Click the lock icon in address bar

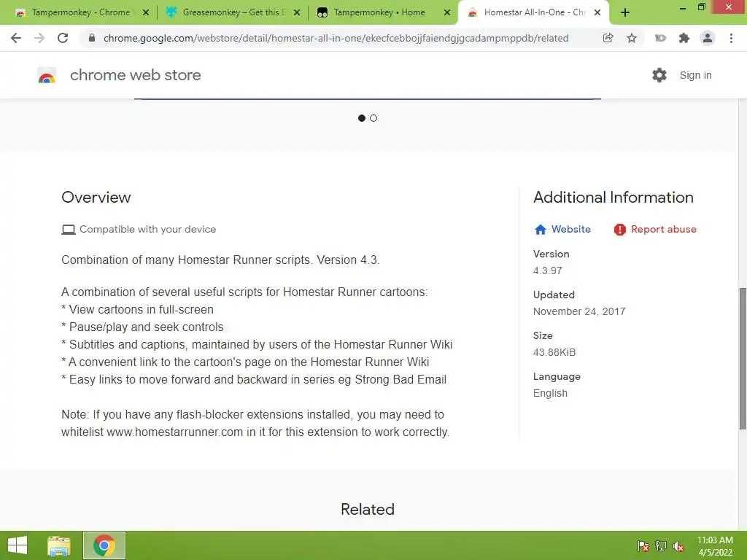[92, 38]
